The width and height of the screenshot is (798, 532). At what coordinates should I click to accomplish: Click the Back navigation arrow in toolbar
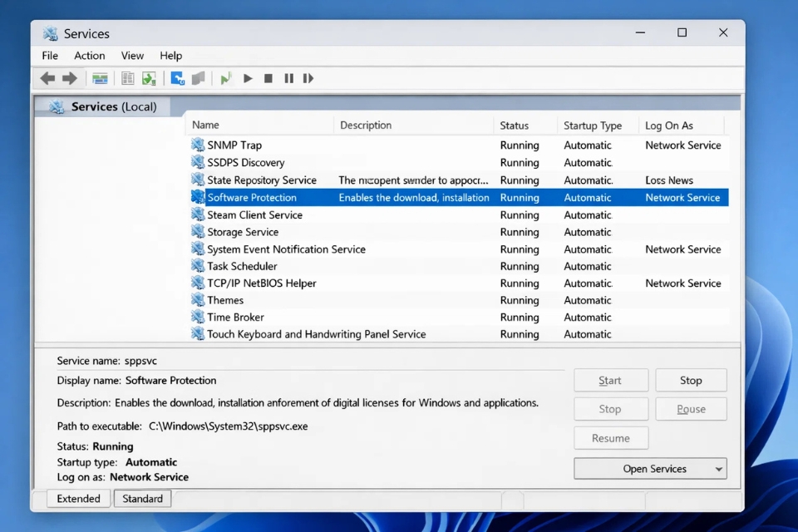point(47,77)
